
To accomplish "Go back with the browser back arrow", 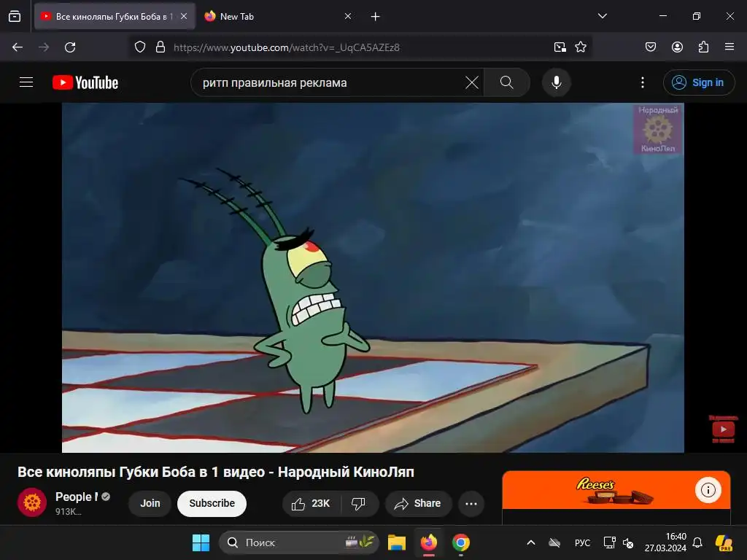I will [x=18, y=47].
